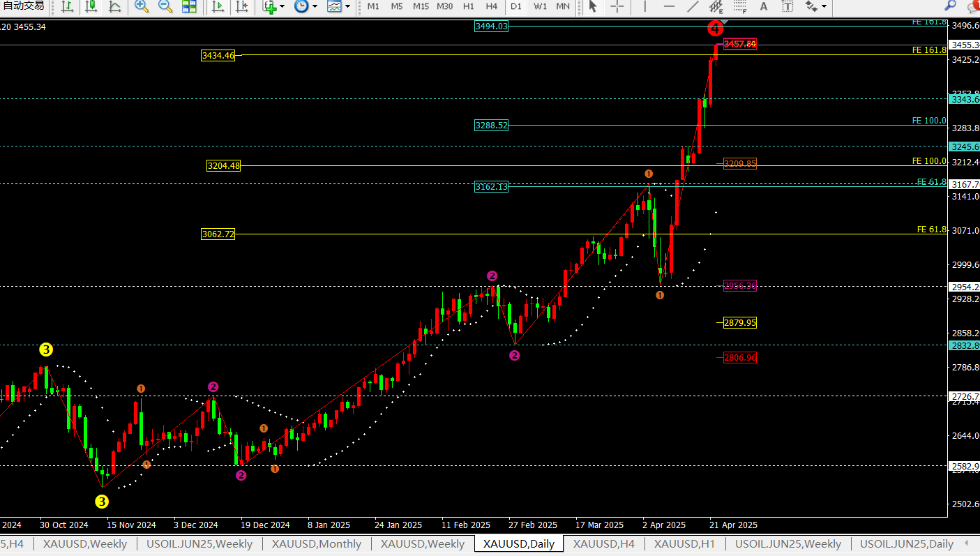This screenshot has width=980, height=556.
Task: Click the 3434.46 yellow Fibonacci level label
Action: tap(218, 55)
